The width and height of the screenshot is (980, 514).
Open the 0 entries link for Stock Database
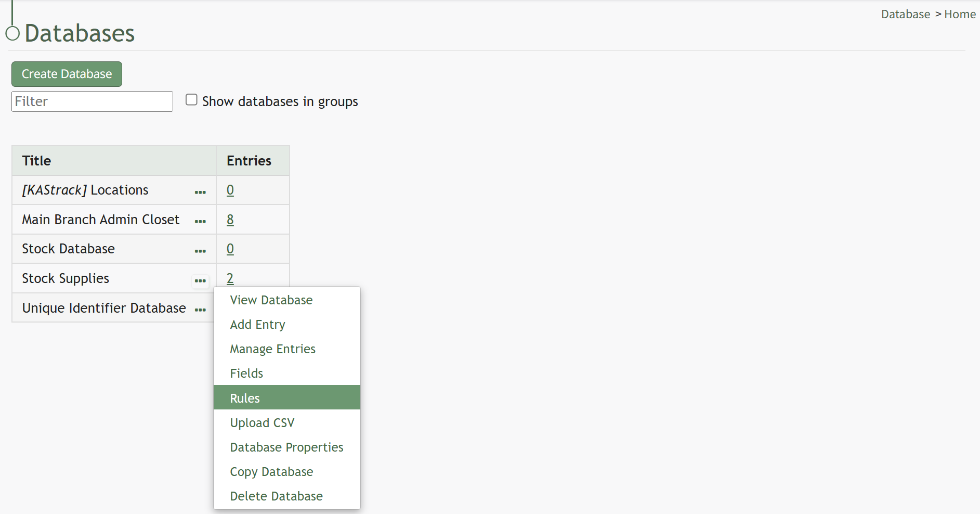point(230,249)
